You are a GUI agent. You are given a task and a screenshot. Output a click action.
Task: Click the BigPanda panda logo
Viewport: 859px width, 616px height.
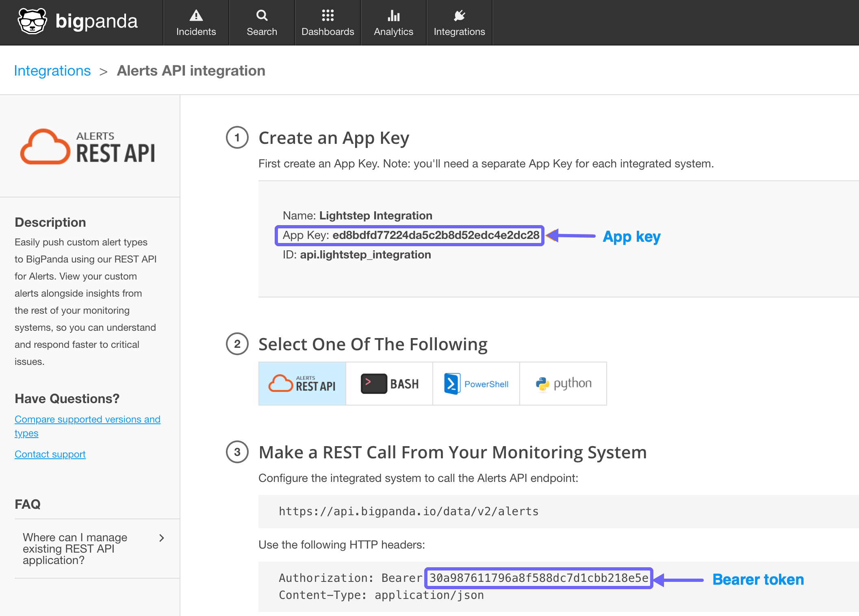(x=33, y=20)
